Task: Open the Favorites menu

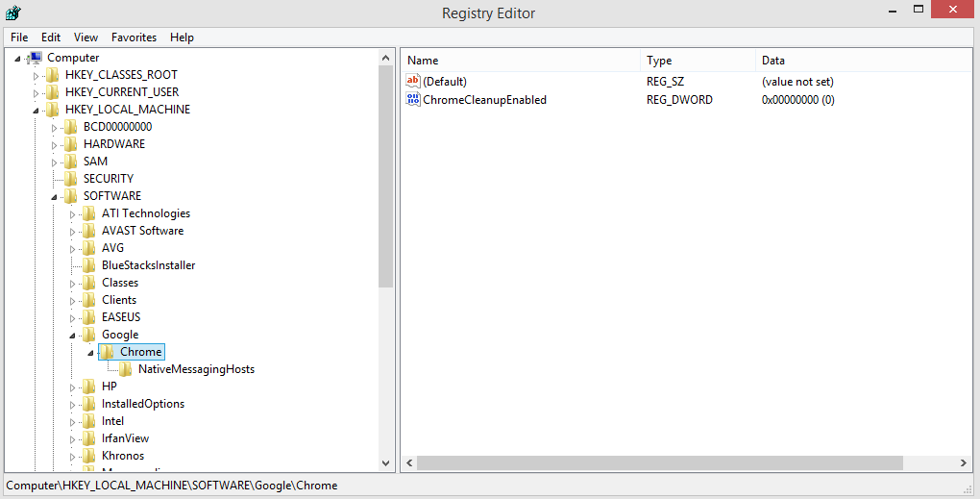Action: point(134,37)
